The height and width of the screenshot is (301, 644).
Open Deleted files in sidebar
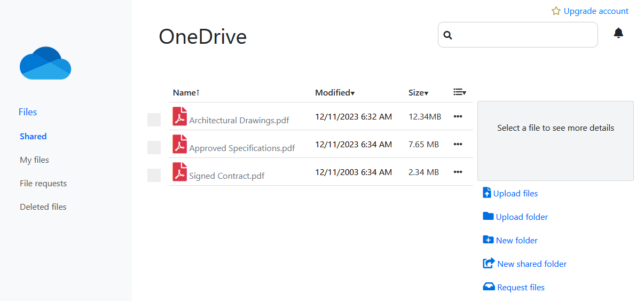43,207
